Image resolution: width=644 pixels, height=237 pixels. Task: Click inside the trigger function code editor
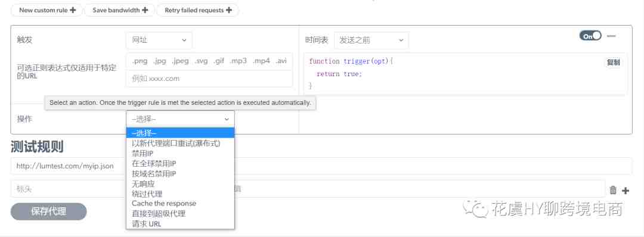(x=466, y=74)
